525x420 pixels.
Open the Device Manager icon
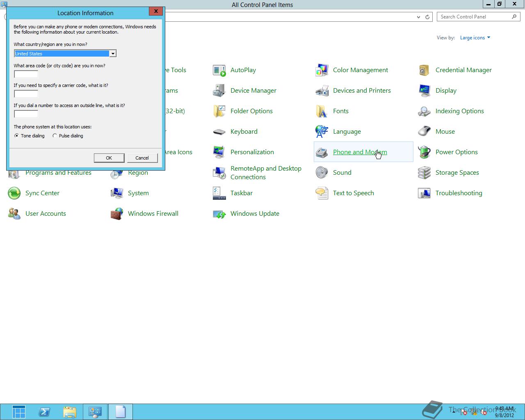[219, 91]
